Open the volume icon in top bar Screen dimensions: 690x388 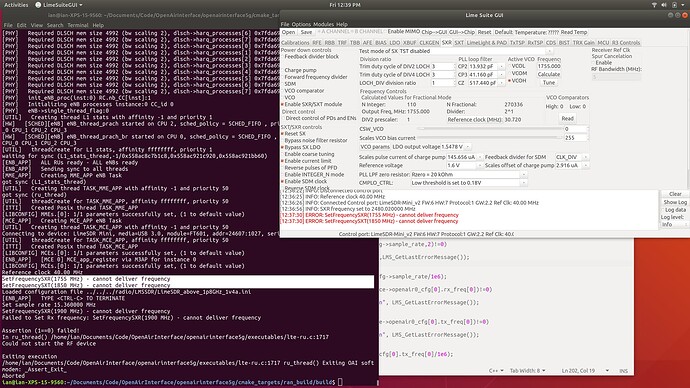pyautogui.click(x=664, y=5)
